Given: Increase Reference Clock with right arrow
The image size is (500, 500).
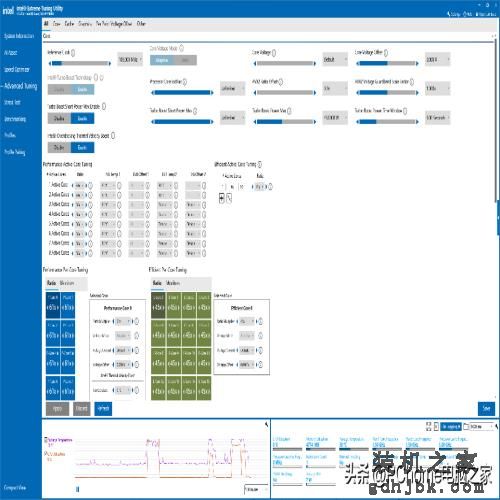Looking at the screenshot, I should 109,63.
